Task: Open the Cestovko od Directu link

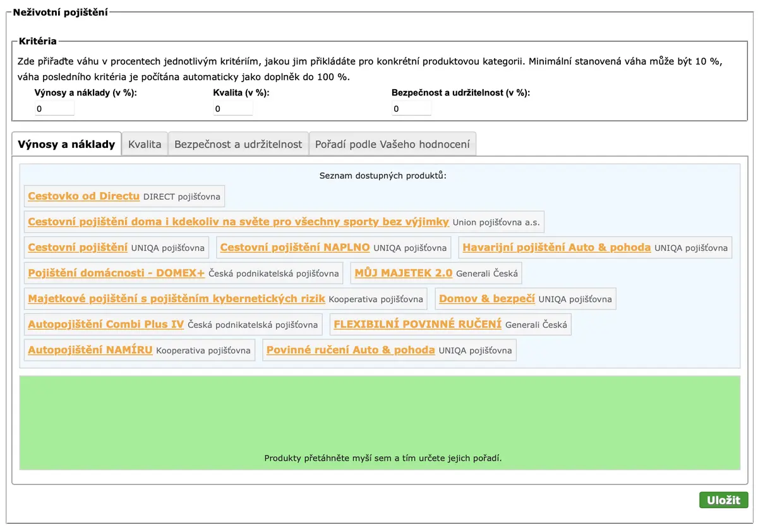Action: [x=83, y=196]
